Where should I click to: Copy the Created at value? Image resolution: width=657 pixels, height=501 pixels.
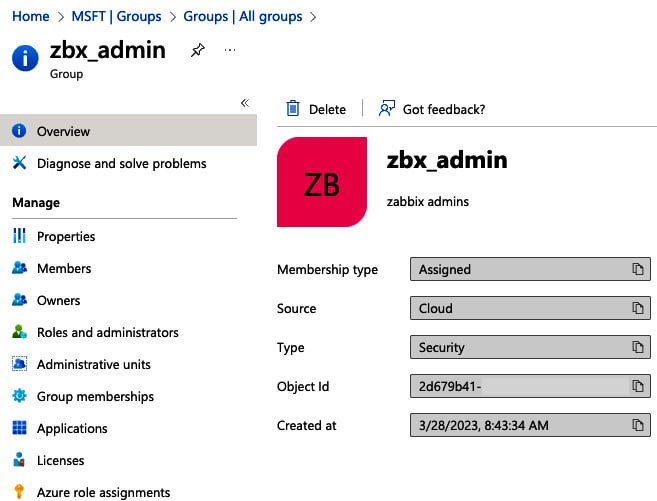point(638,425)
